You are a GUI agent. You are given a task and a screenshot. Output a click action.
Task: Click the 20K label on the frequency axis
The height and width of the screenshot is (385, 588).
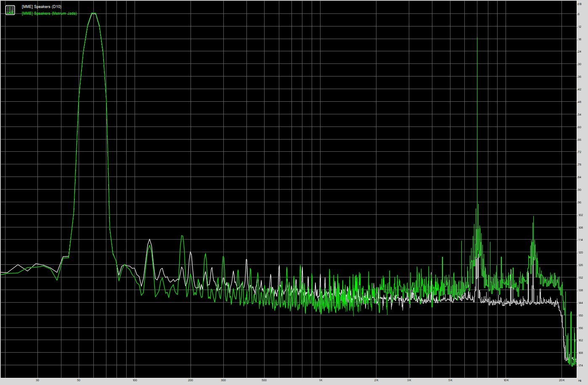coord(562,380)
